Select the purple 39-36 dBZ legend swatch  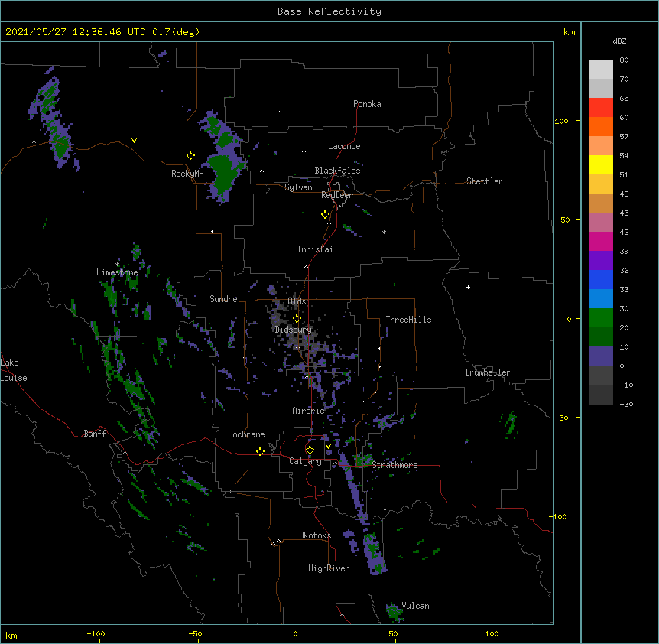point(601,261)
